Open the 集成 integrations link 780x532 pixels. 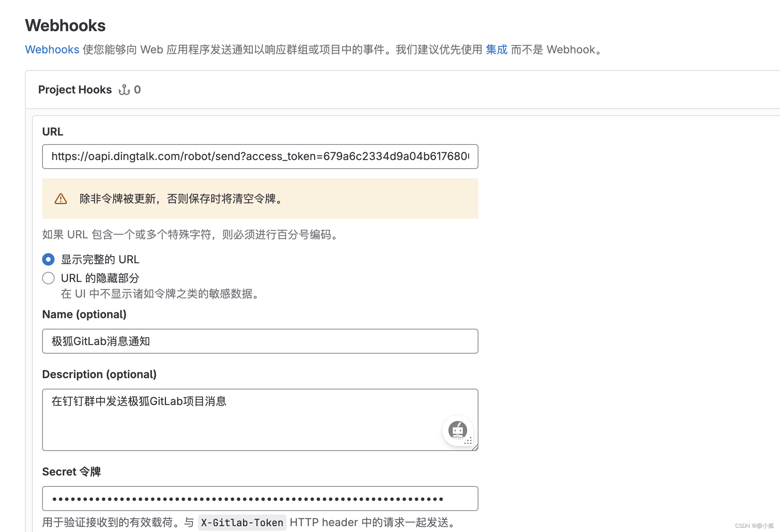coord(496,49)
